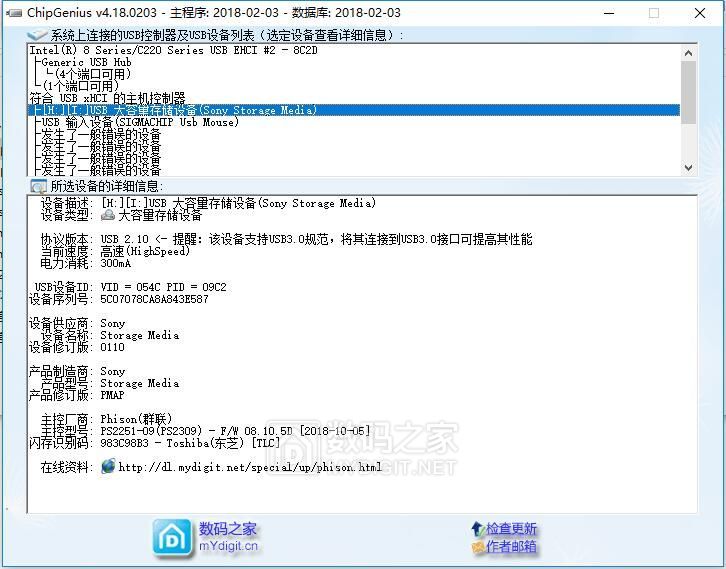Select the Sony Storage Media device row

click(175, 110)
